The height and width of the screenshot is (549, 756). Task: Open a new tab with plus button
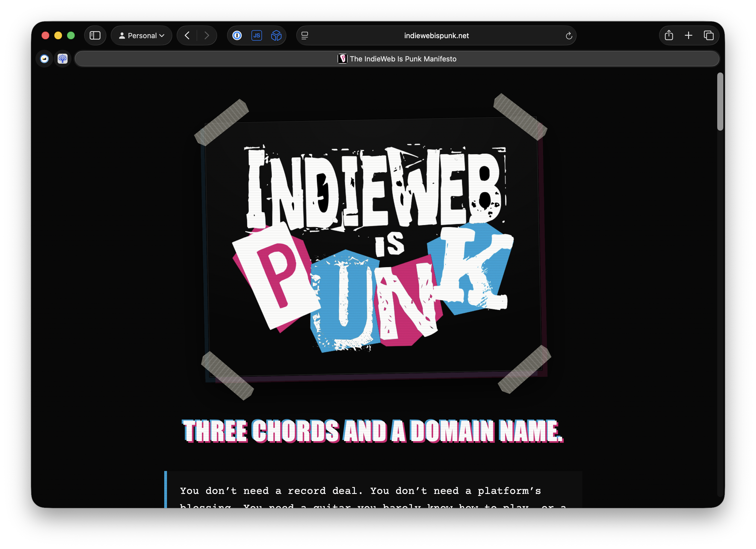[688, 35]
